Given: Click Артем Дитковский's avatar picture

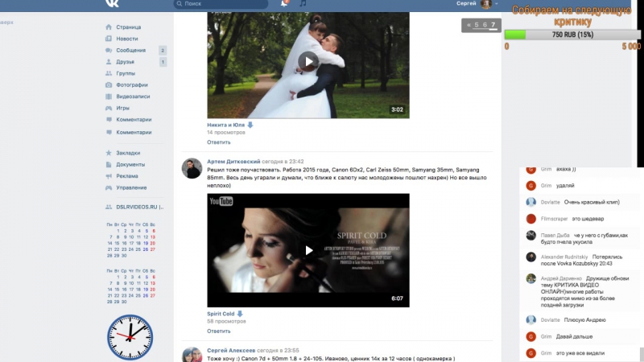Looking at the screenshot, I should click(192, 168).
